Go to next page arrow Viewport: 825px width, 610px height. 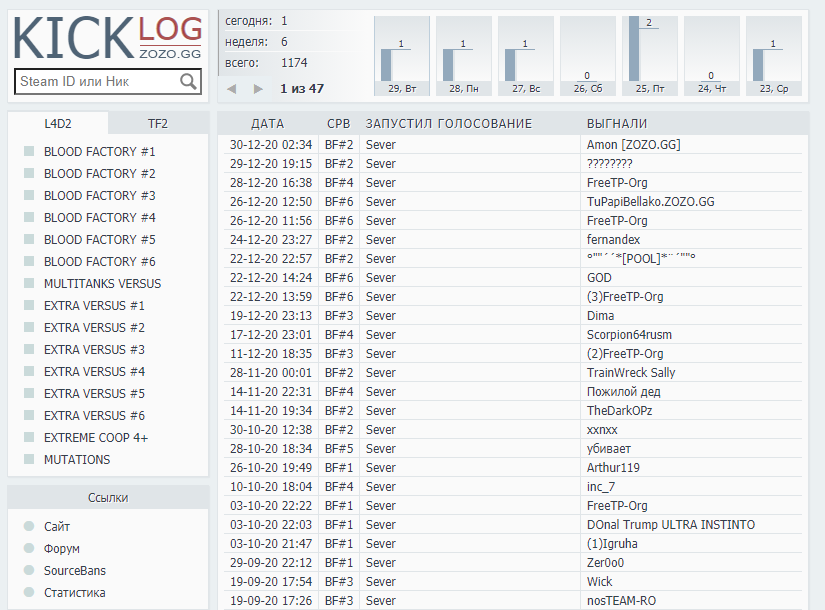(x=259, y=89)
